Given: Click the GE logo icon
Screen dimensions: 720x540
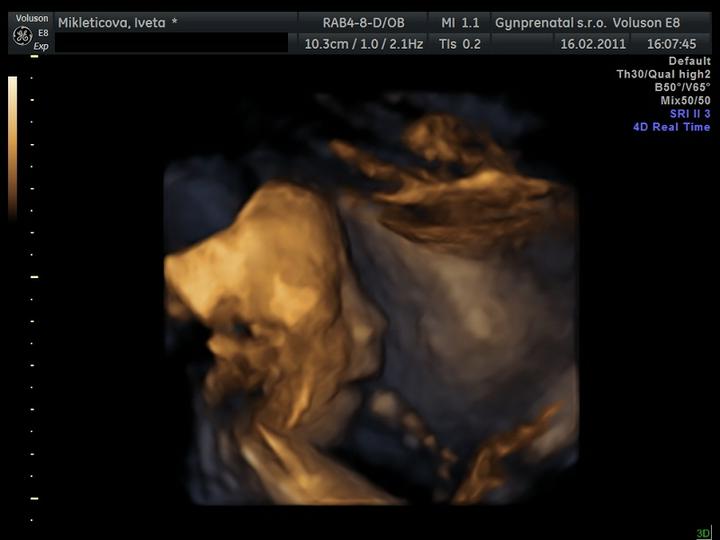Looking at the screenshot, I should (22, 35).
